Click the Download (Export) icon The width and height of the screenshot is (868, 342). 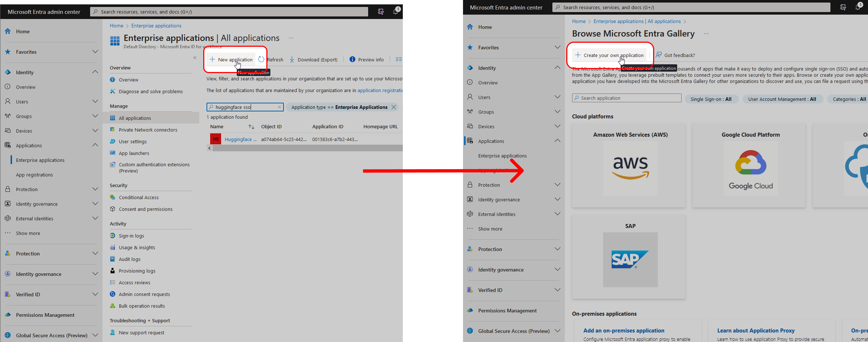[292, 60]
